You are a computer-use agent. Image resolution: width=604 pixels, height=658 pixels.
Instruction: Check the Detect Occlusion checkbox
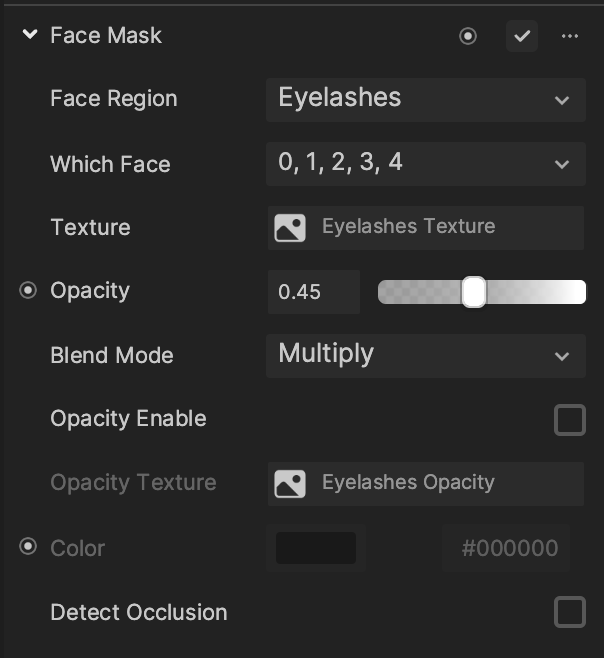pos(570,612)
